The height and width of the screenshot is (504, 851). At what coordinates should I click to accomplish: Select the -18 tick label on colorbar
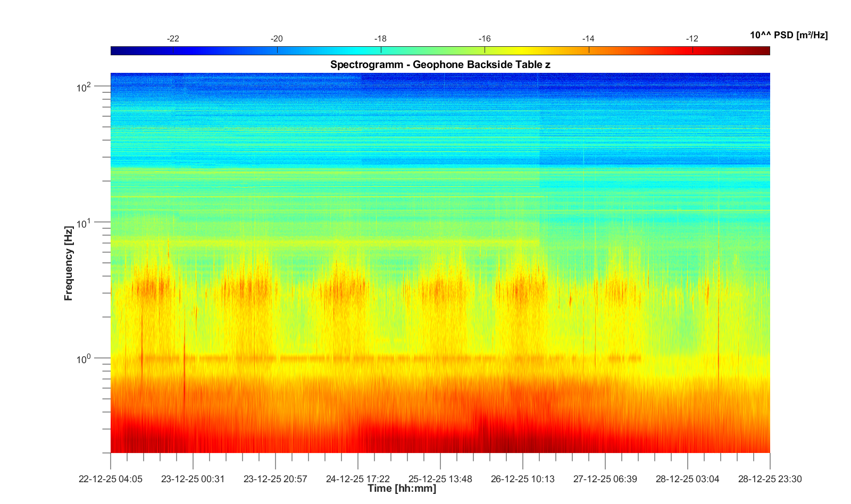(x=380, y=39)
